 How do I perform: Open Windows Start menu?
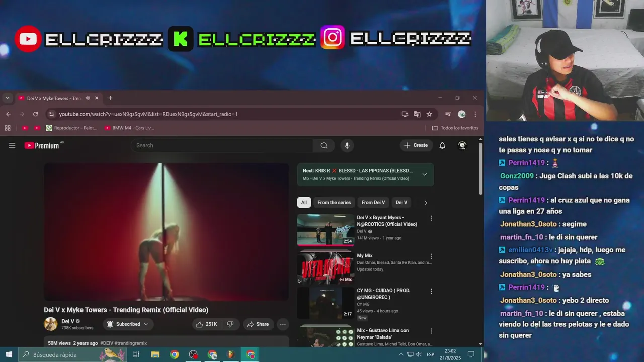tap(9, 354)
